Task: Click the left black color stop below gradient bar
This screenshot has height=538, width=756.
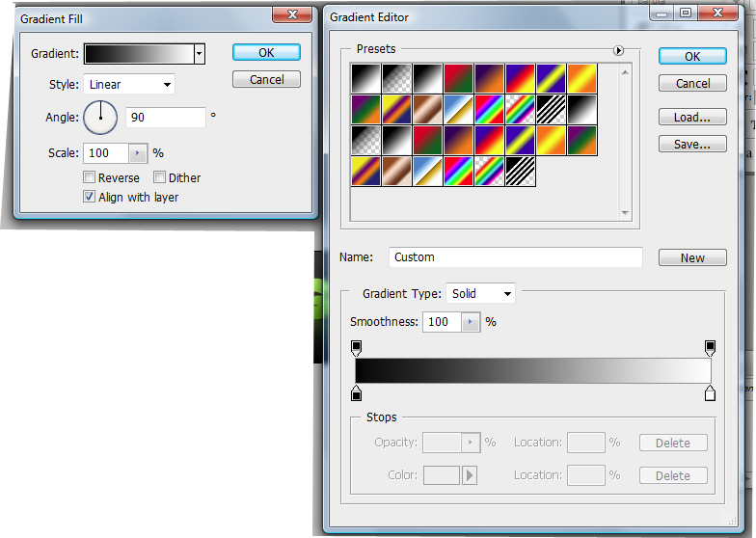Action: click(356, 393)
